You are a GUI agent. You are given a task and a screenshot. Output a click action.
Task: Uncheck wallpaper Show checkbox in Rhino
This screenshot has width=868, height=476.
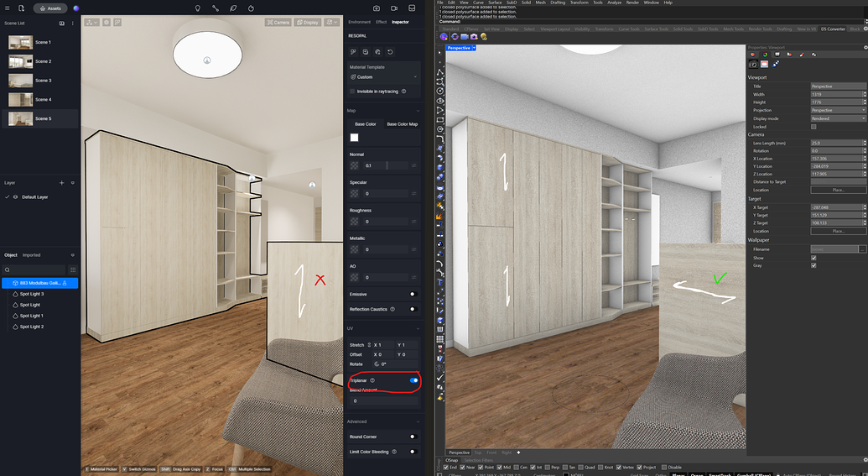click(x=813, y=258)
